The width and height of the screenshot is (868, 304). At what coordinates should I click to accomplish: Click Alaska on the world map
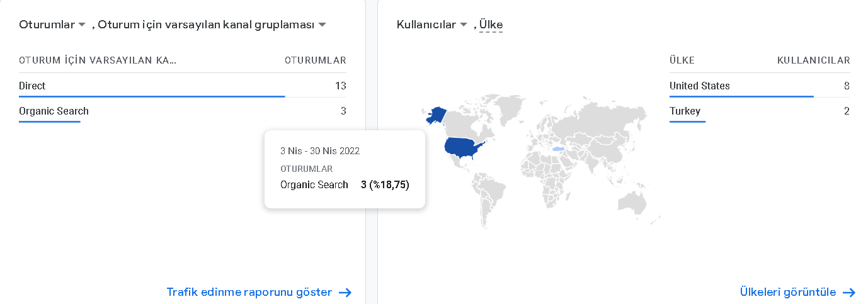tap(437, 115)
